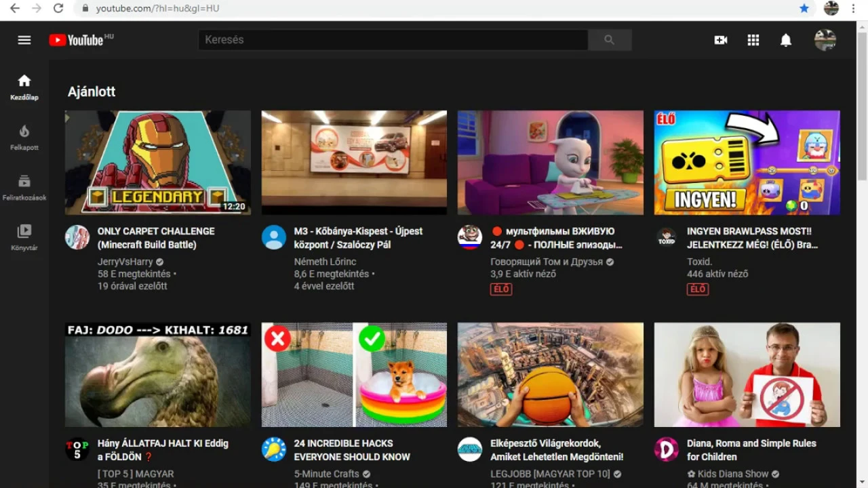Open Elképesztő Világrekordok video title

tap(557, 450)
